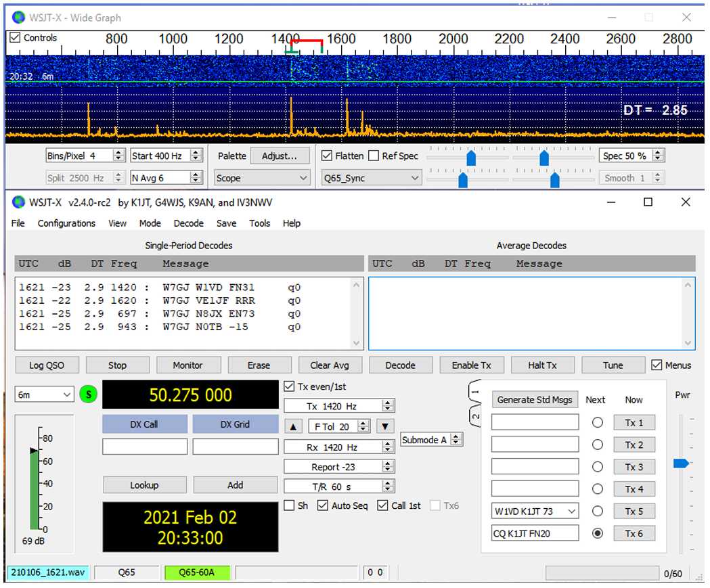Viewport: 710px width, 588px height.
Task: Open the Q65_Sync dropdown
Action: pos(372,179)
